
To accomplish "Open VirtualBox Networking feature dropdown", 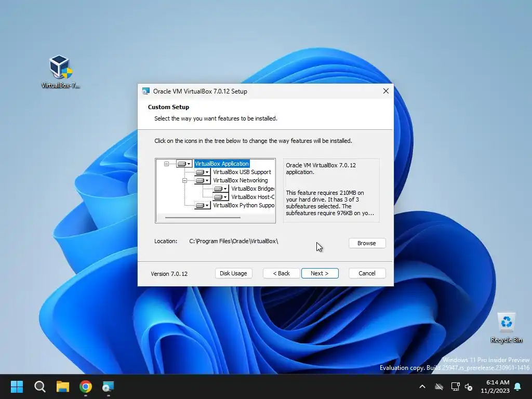I will pos(203,180).
